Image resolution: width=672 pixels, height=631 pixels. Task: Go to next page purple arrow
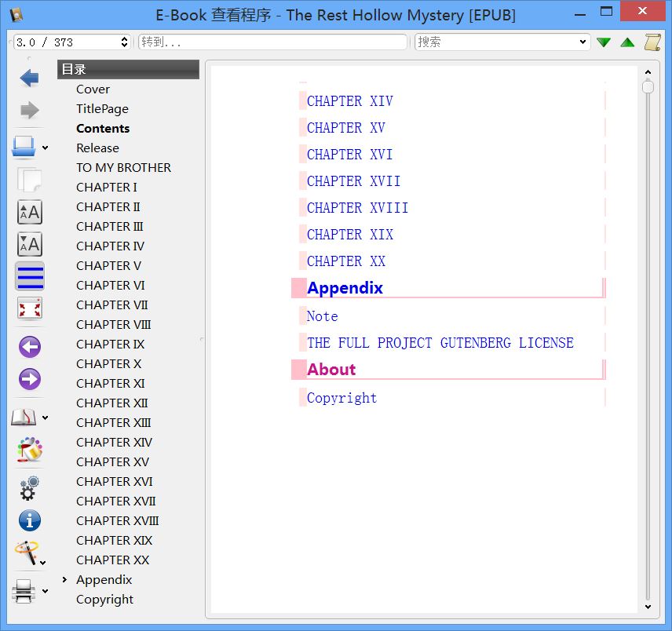[30, 379]
